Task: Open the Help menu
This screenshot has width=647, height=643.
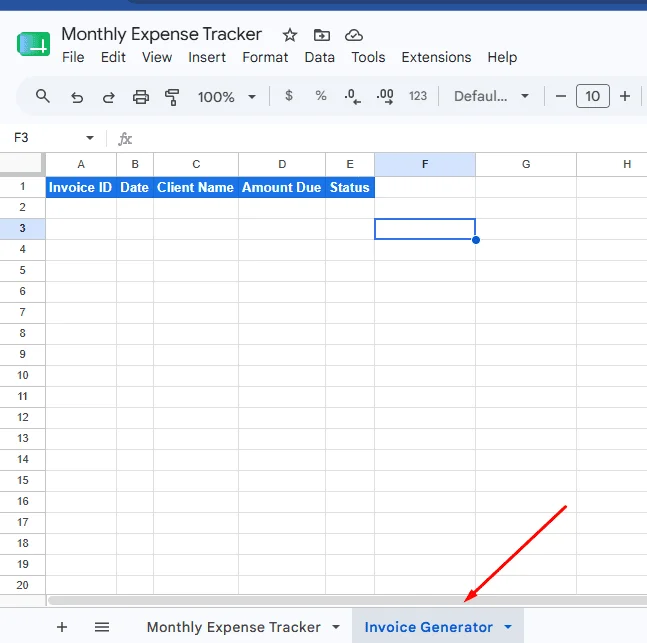Action: click(502, 57)
